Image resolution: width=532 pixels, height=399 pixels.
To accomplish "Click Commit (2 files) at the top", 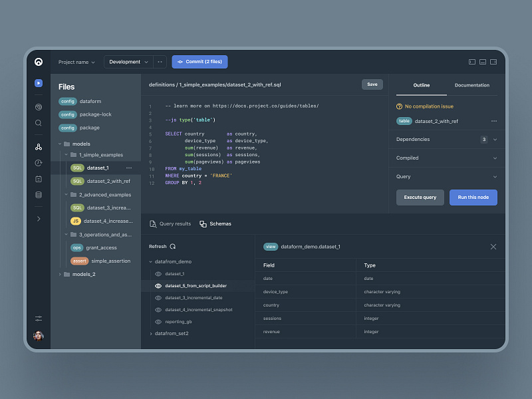I will (199, 61).
